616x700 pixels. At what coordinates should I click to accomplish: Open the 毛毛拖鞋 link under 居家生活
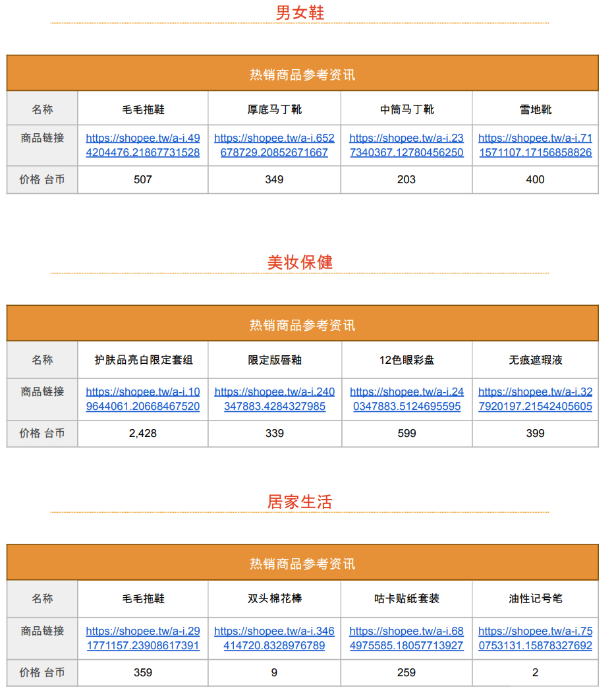tap(142, 637)
